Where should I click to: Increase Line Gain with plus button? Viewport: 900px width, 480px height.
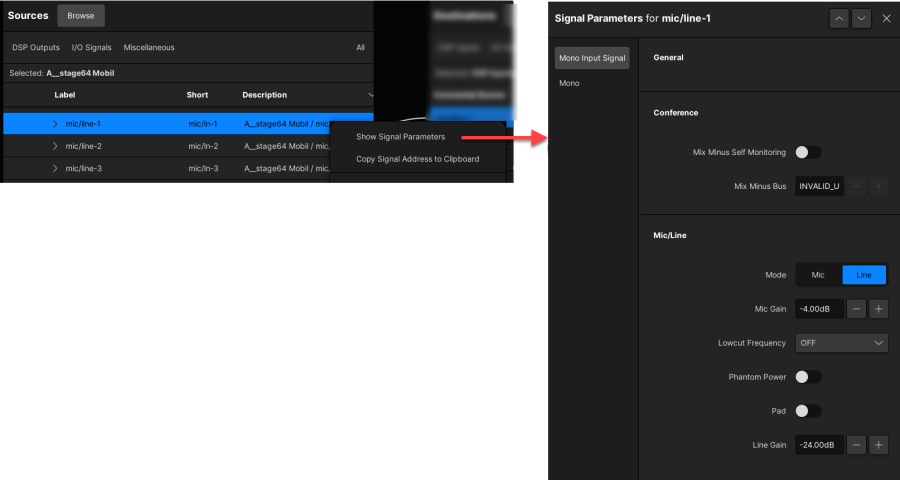878,444
